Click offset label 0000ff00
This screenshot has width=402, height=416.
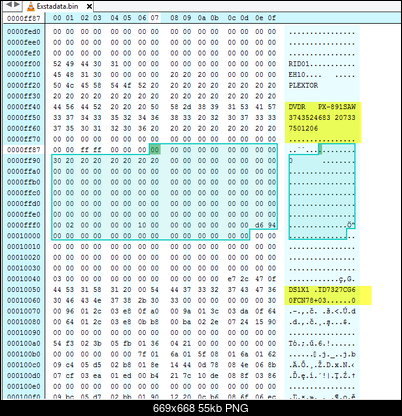[24, 64]
